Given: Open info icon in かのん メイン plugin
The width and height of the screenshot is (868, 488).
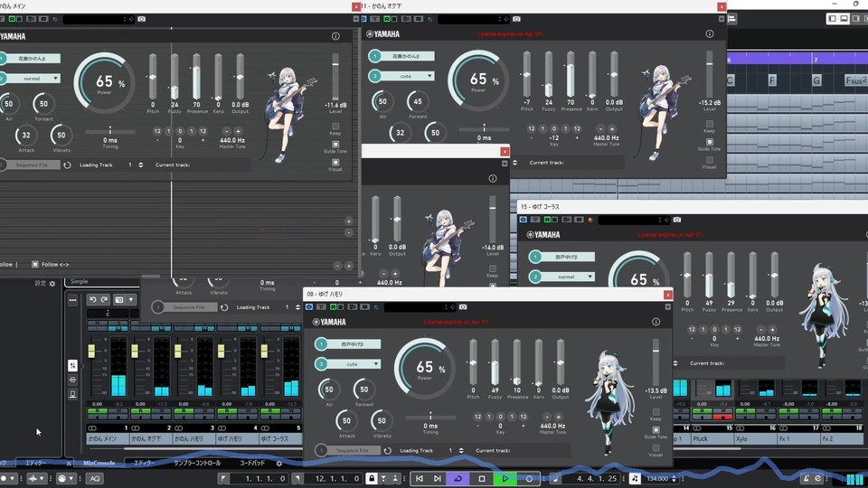Looking at the screenshot, I should (335, 36).
